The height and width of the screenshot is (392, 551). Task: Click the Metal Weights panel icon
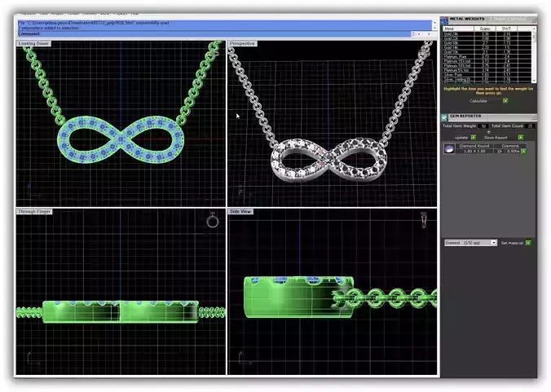(x=444, y=20)
